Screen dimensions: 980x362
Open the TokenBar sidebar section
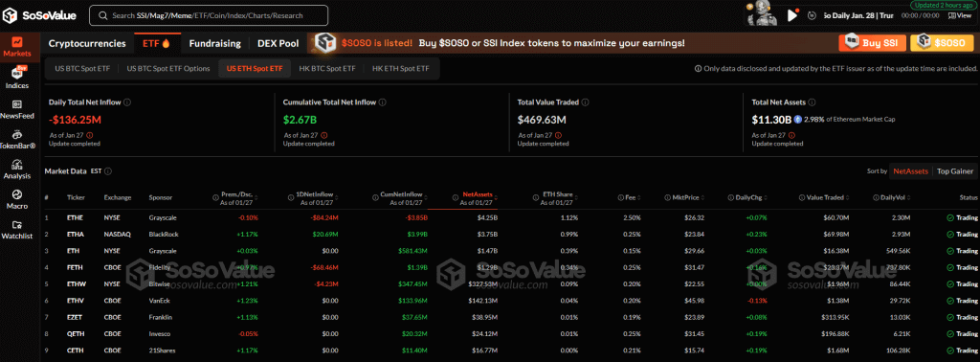pyautogui.click(x=17, y=139)
